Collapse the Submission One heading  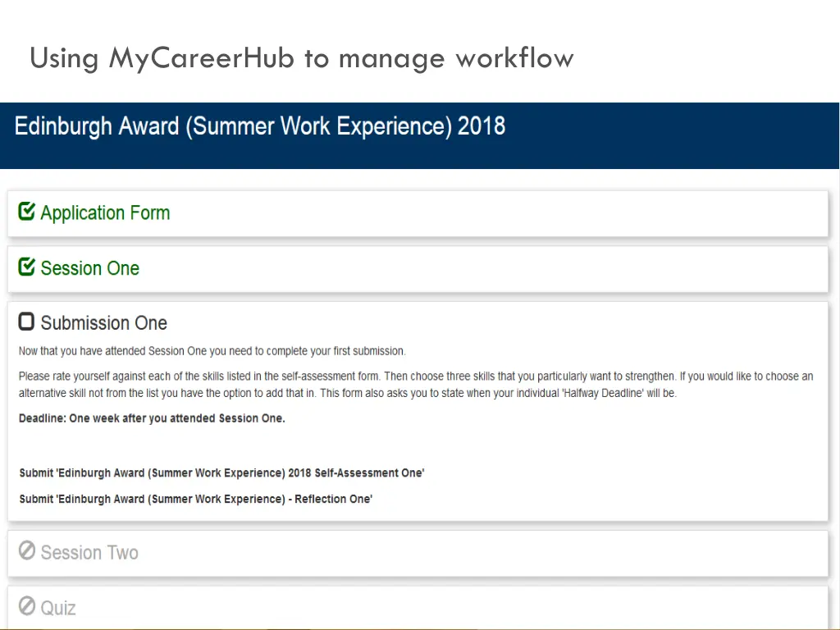pyautogui.click(x=104, y=323)
